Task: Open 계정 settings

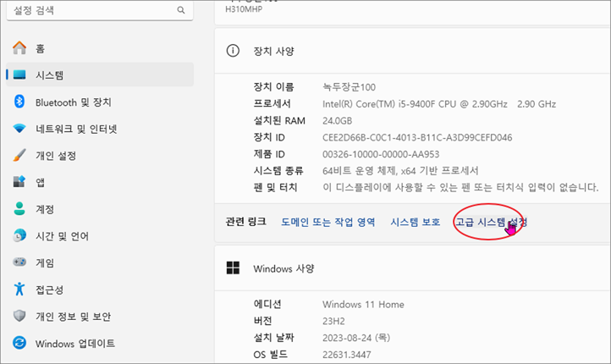Action: point(100,209)
